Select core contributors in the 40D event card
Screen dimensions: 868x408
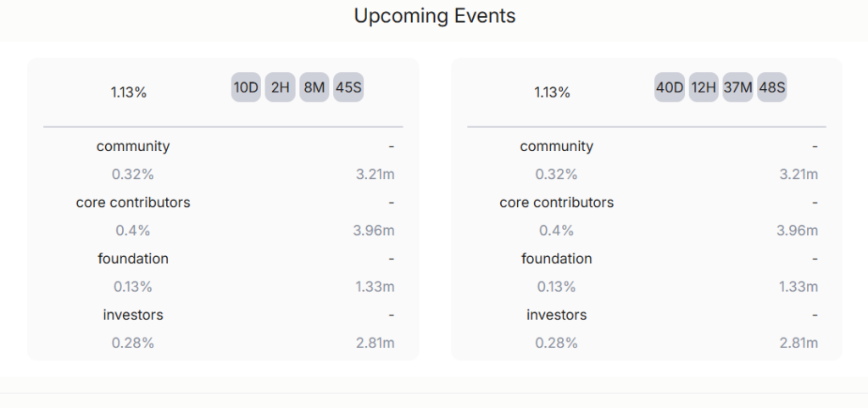tap(556, 203)
